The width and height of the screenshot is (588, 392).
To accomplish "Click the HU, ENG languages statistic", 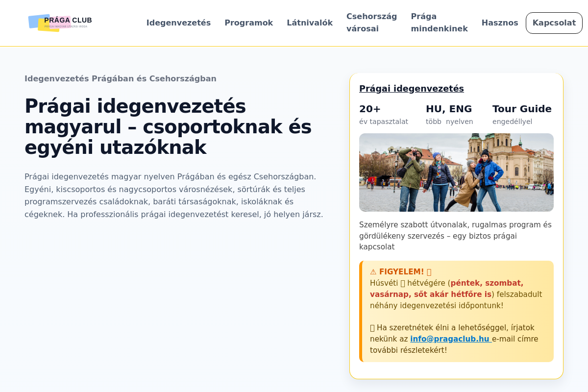I will pyautogui.click(x=449, y=115).
